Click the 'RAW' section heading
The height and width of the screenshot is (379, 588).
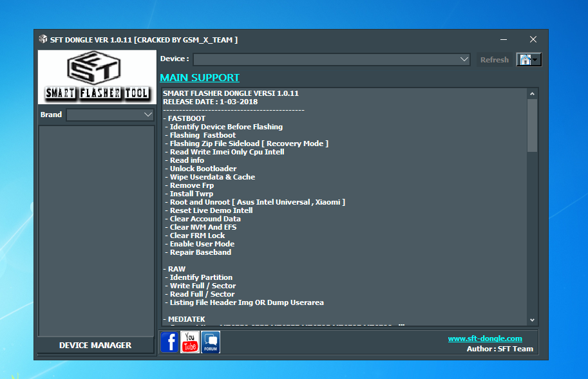tap(175, 269)
